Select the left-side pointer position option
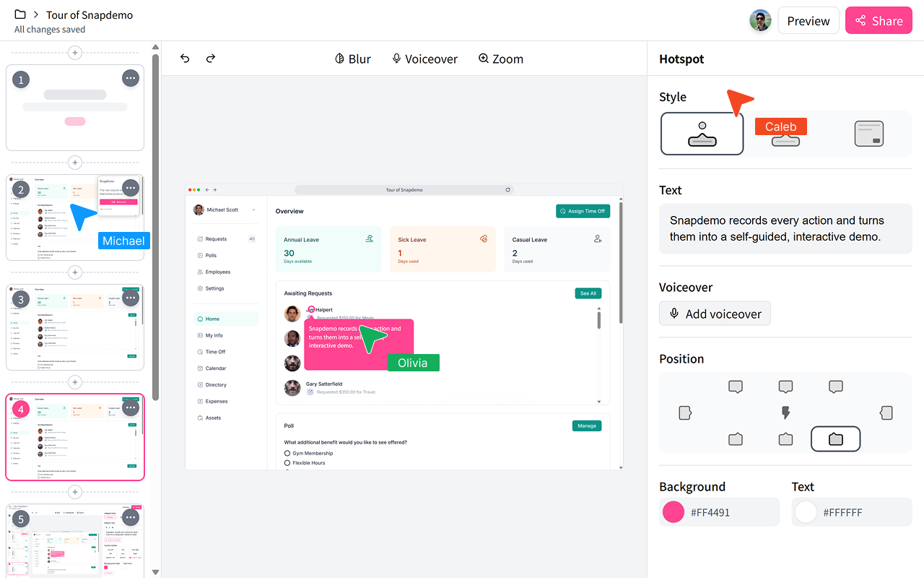Screen dimensions: 924x578 684,413
